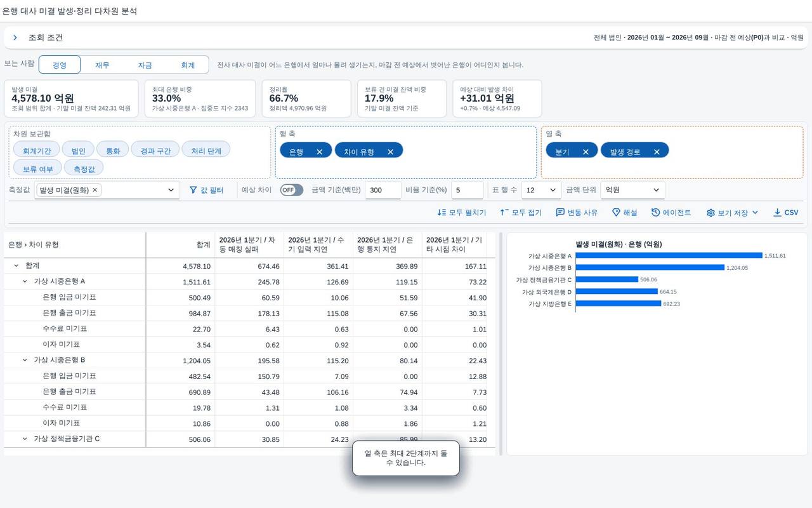Select the 처리 단계 dimension chip
The width and height of the screenshot is (812, 508).
click(x=206, y=150)
